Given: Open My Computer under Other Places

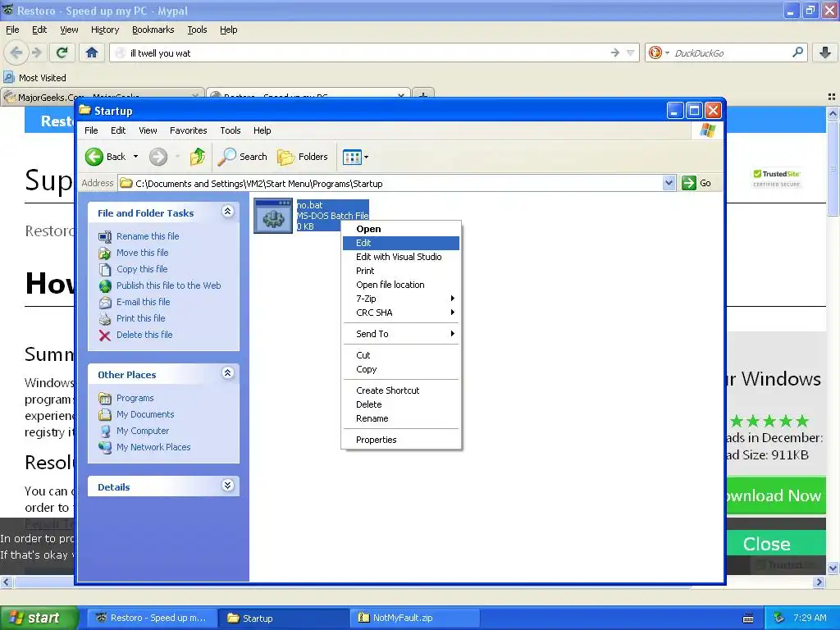Looking at the screenshot, I should click(143, 431).
